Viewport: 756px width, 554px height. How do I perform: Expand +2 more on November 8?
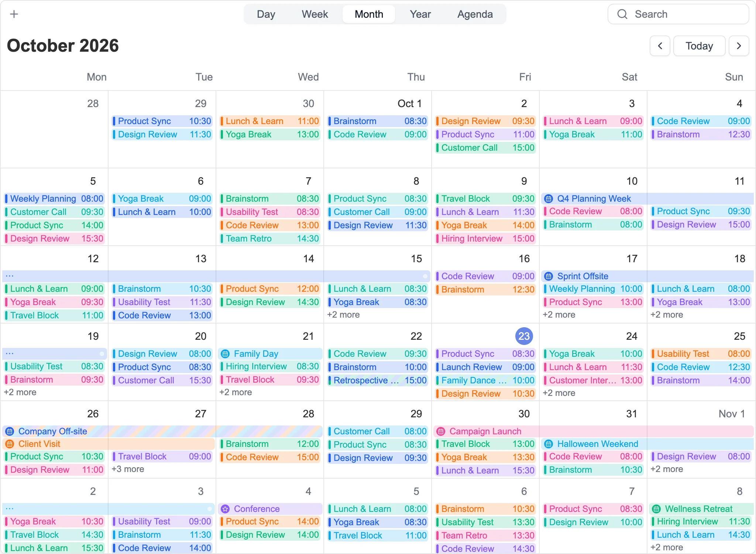667,547
